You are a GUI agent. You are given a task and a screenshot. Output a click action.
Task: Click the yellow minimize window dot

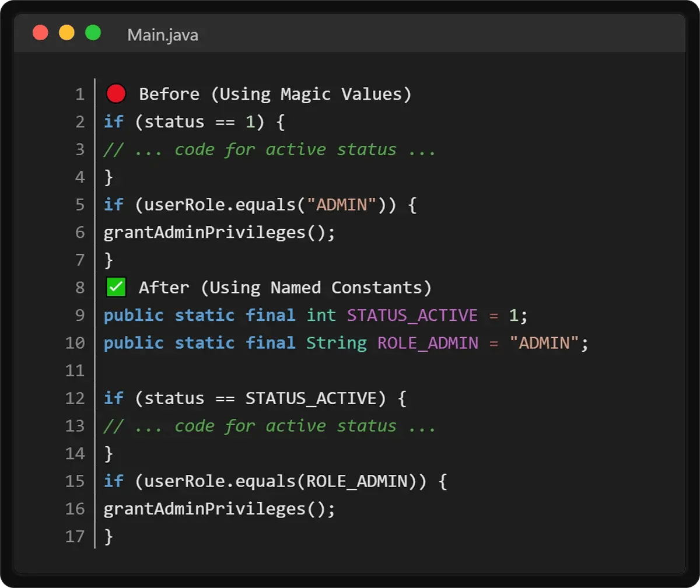coord(66,33)
